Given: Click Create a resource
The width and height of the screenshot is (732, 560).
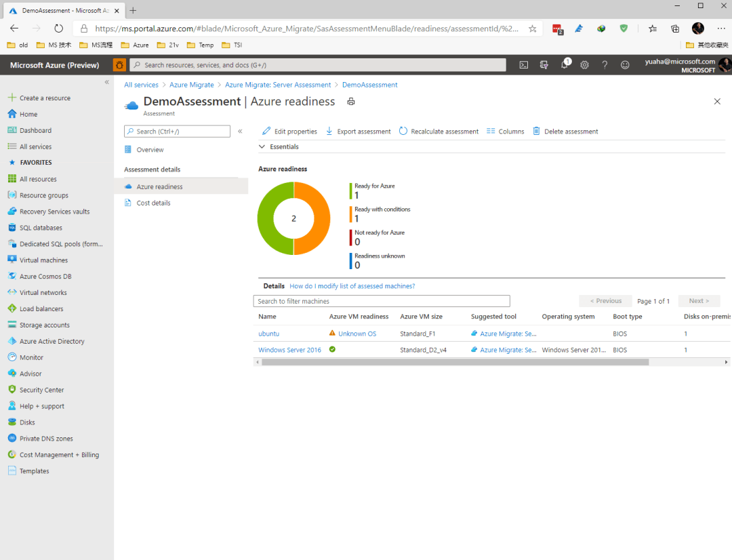Looking at the screenshot, I should 45,98.
